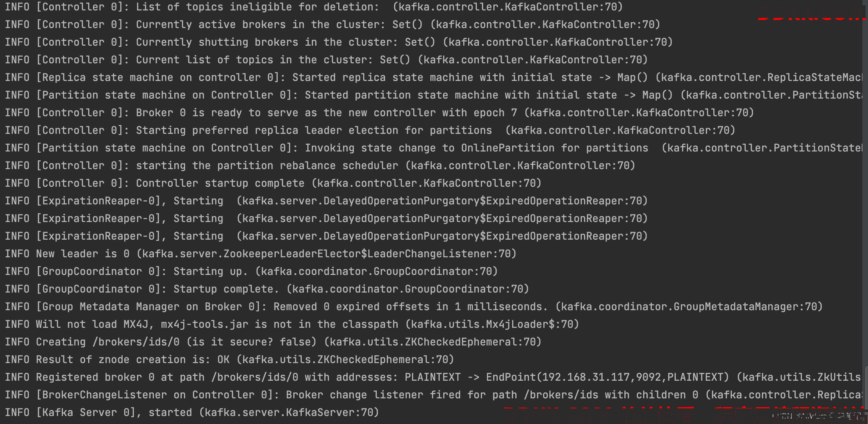
Task: Click 'Broker change listener fired' log line
Action: tap(433, 395)
